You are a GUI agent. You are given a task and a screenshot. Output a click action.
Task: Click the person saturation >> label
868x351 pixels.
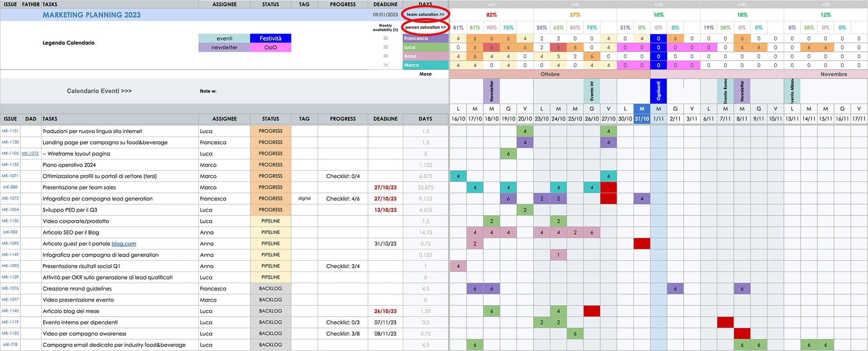click(425, 27)
